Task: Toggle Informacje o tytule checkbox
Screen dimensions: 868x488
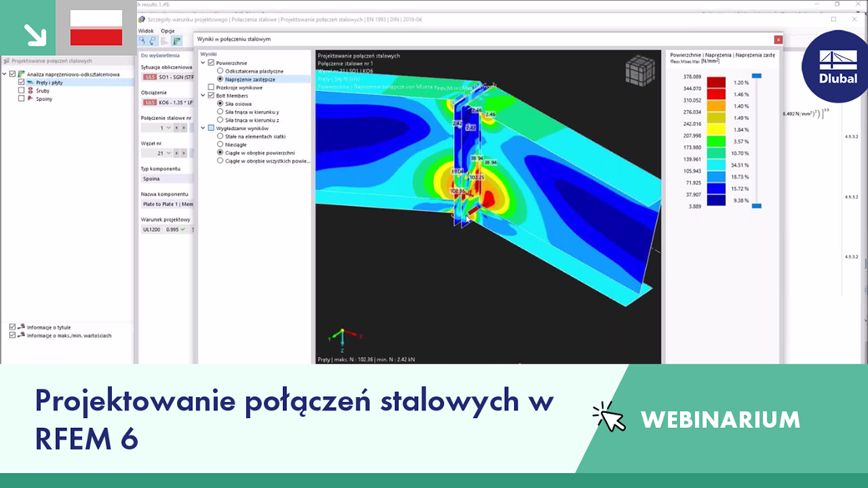Action: 13,327
